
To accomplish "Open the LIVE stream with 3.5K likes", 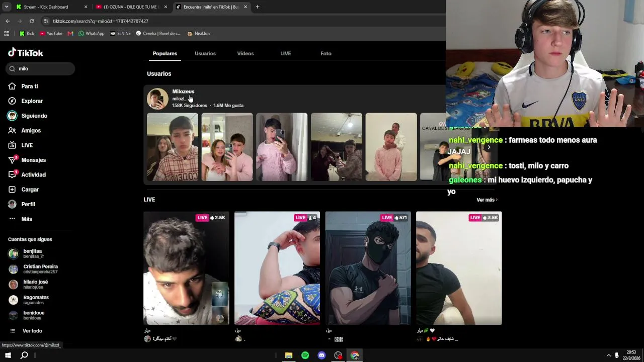I will point(459,268).
